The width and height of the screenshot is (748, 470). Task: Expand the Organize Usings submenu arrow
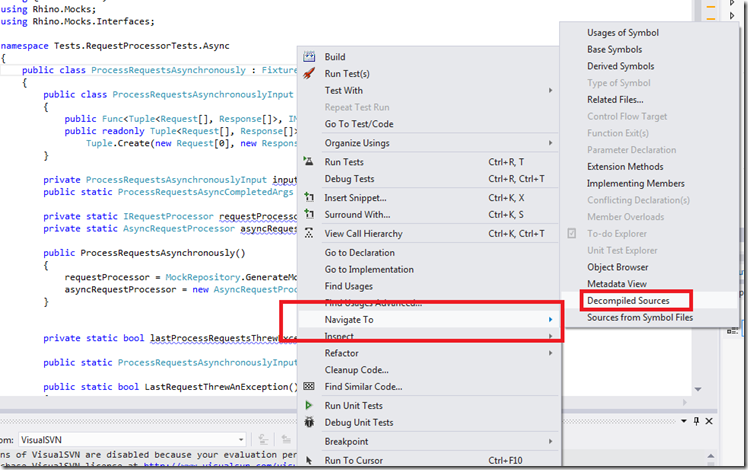click(550, 143)
